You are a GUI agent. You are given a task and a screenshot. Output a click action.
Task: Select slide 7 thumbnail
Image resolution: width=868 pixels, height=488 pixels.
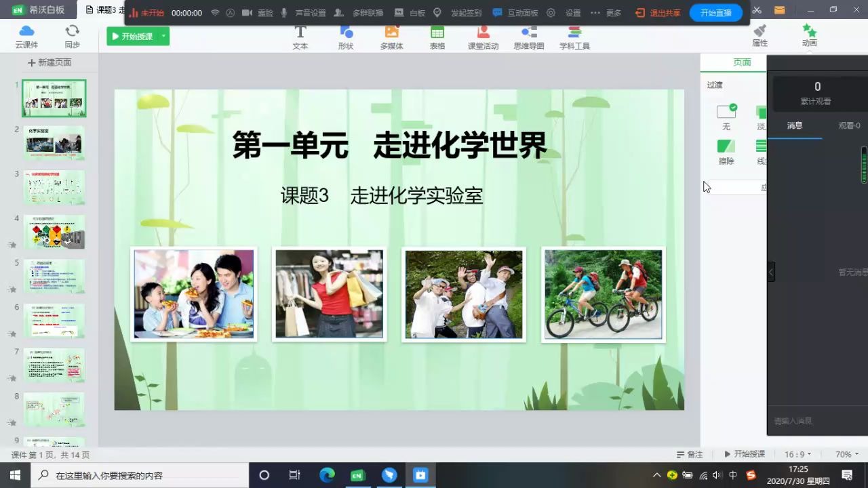click(54, 365)
